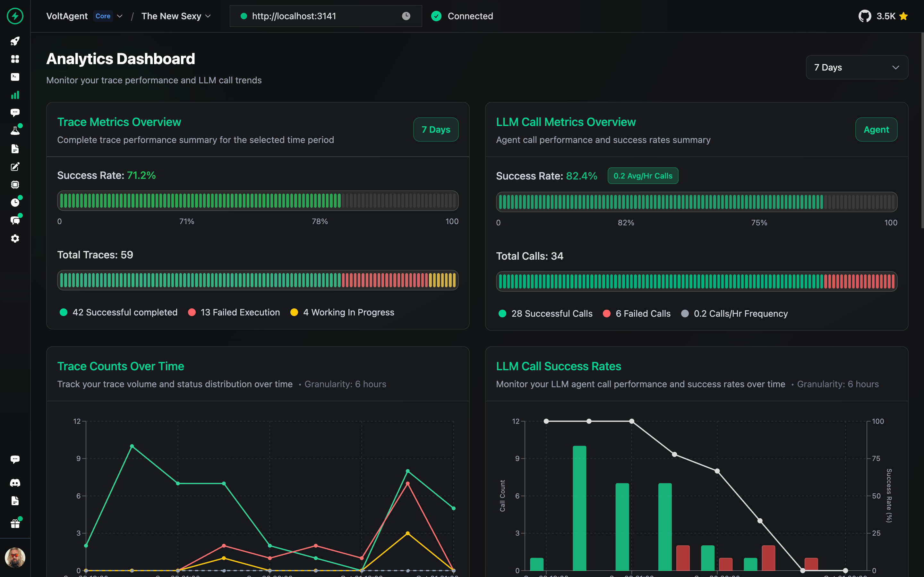Click the localhost:3141 server address field

pos(325,16)
